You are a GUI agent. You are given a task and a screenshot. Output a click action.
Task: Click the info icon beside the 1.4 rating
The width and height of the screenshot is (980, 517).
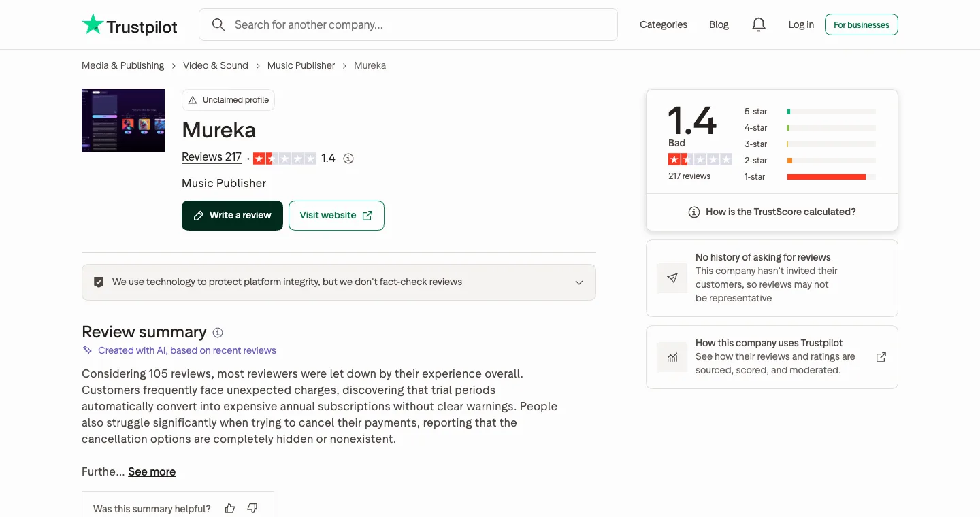click(348, 159)
